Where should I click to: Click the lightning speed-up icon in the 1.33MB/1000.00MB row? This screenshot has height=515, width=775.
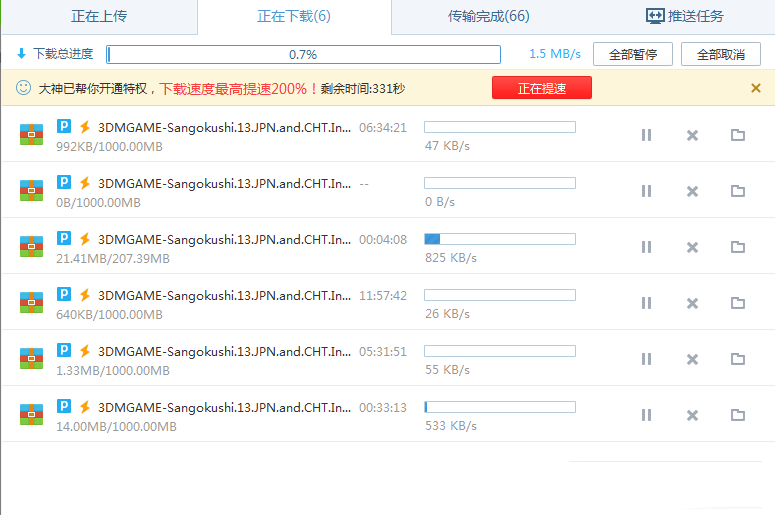pos(85,350)
